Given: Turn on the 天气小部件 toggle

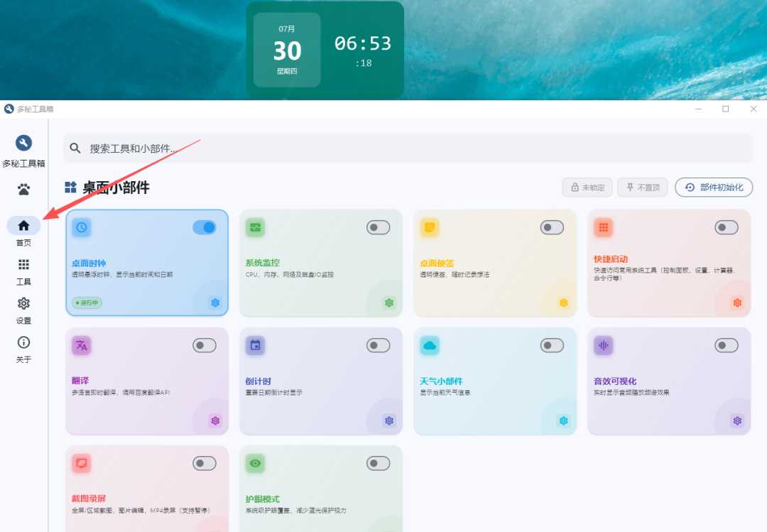Looking at the screenshot, I should click(x=553, y=345).
